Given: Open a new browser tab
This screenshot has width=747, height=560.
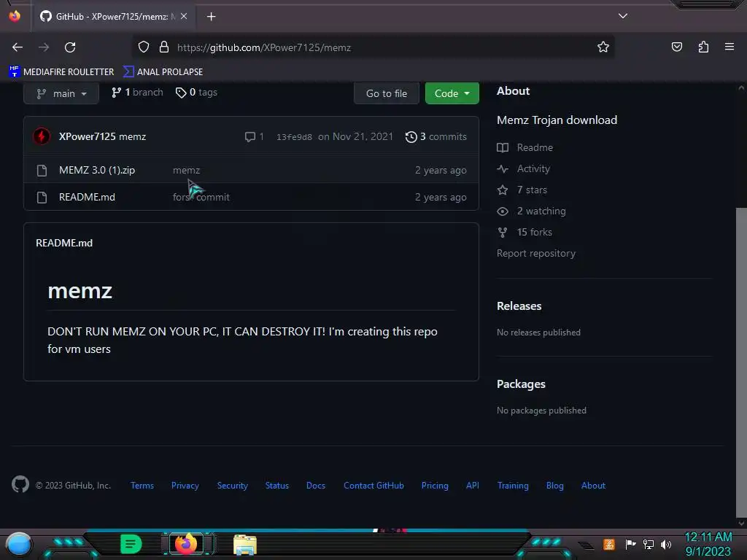Looking at the screenshot, I should click(x=211, y=17).
